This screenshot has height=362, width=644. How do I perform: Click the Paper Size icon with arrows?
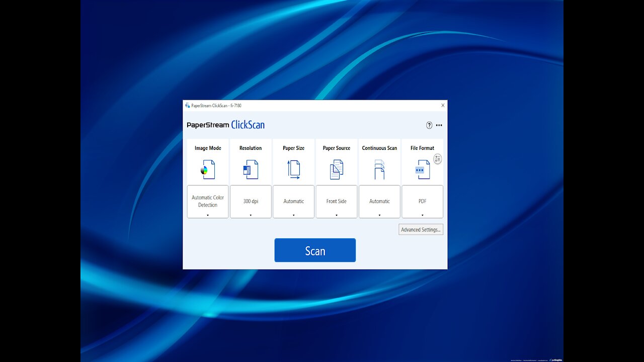coord(294,170)
